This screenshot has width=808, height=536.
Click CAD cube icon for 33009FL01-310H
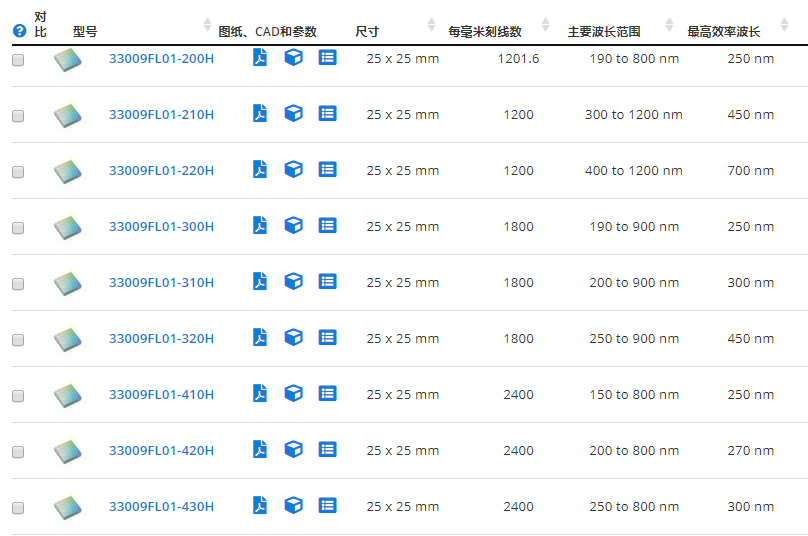point(293,282)
